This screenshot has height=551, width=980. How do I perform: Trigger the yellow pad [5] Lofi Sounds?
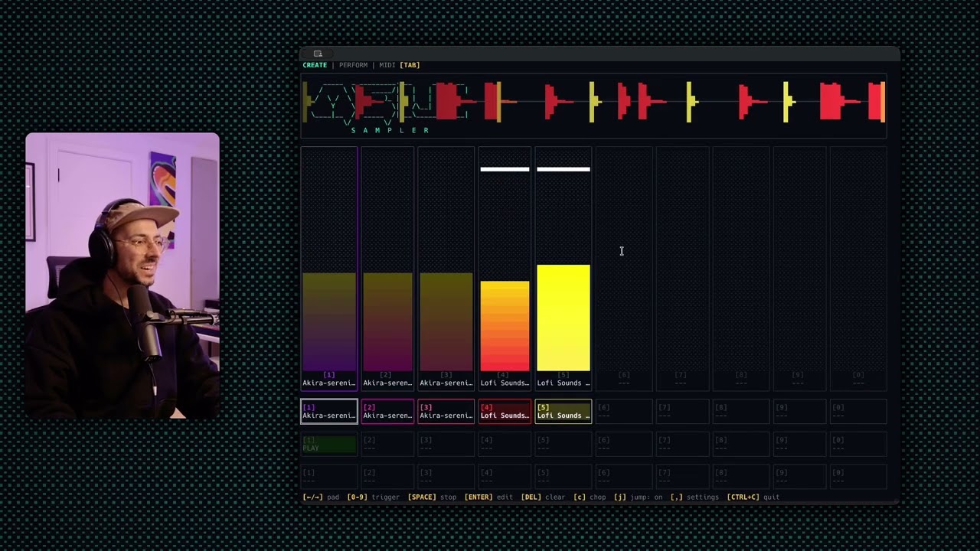563,411
